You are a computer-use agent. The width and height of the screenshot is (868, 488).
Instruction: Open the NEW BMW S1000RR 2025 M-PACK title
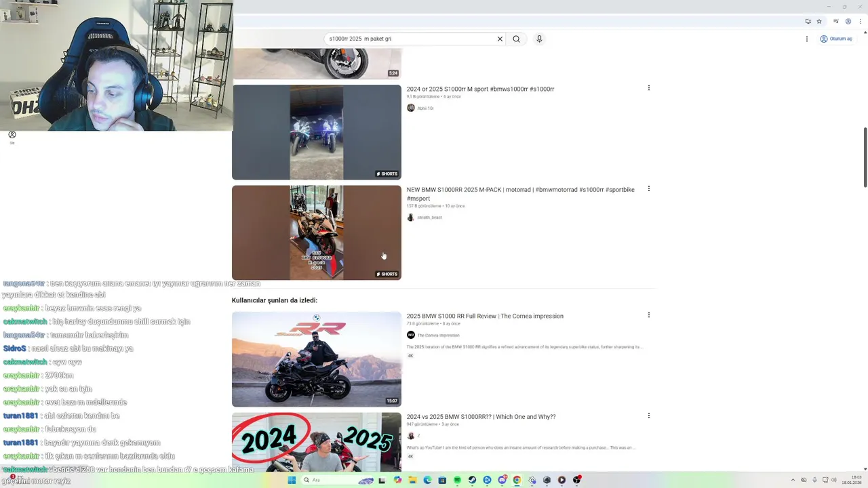pyautogui.click(x=520, y=194)
